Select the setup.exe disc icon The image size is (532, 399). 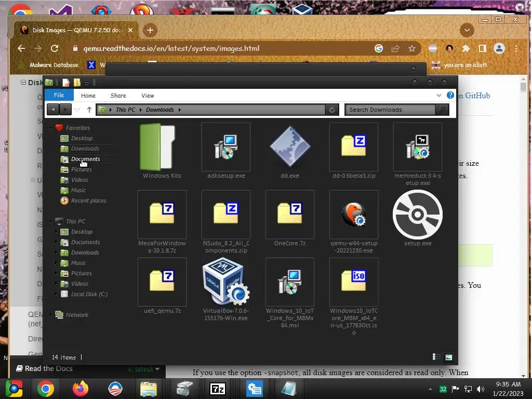coord(418,215)
